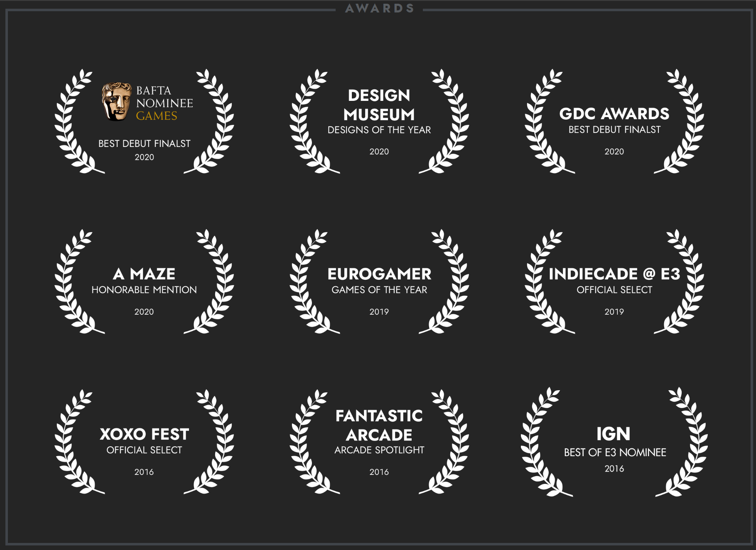
Task: Select 'OFFICIAL SELECT' under IndieCade @ E3
Action: [x=614, y=290]
